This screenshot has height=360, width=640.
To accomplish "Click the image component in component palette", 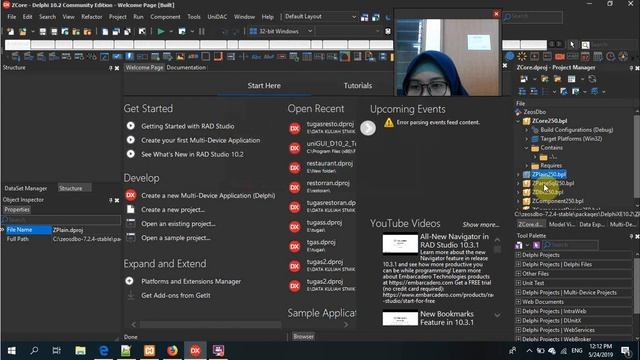I will [180, 57].
